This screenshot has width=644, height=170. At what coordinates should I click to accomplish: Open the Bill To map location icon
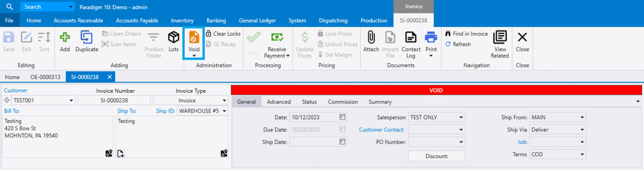coord(109,153)
